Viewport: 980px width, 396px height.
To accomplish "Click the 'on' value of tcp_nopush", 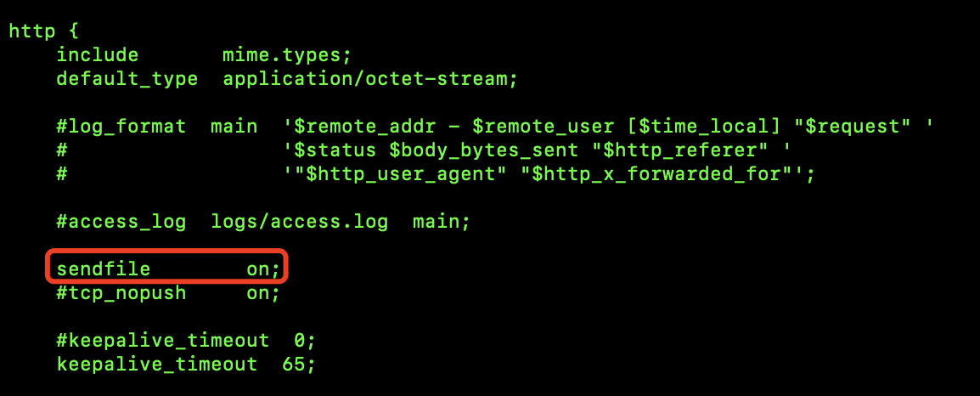I will 258,293.
